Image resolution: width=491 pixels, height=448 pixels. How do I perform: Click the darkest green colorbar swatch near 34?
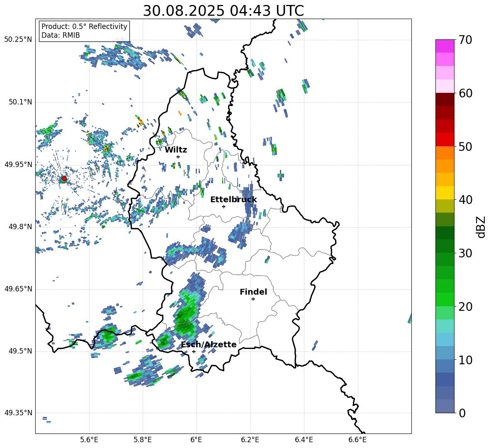tap(445, 233)
